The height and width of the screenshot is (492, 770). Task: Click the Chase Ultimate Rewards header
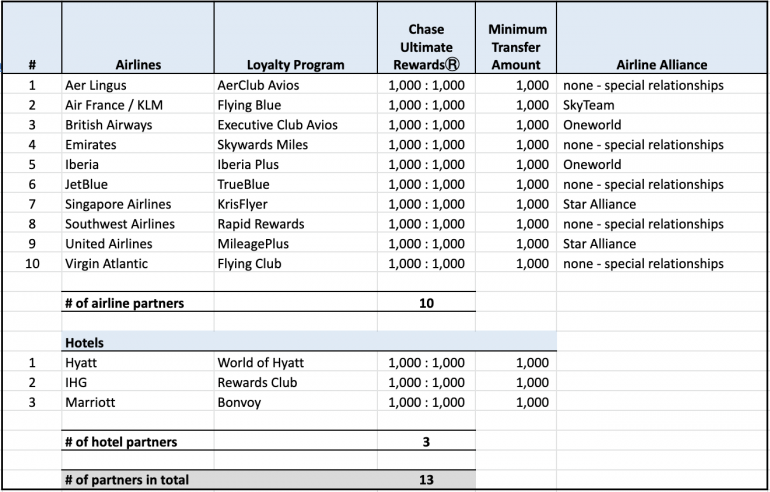coord(426,47)
